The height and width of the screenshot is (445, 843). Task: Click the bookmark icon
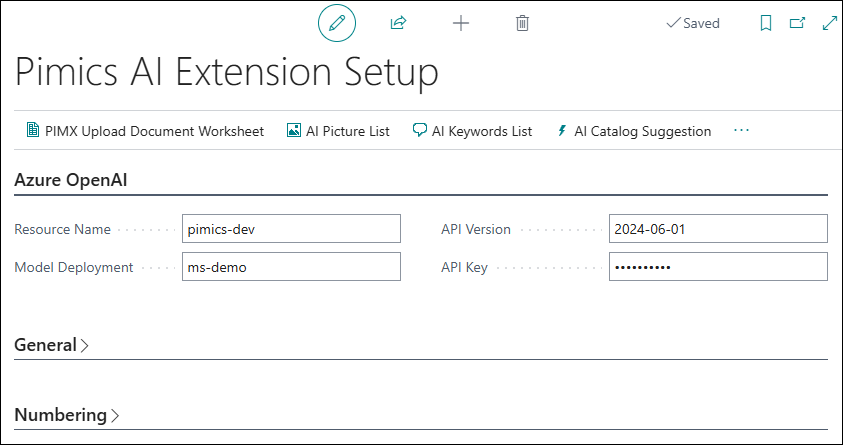[766, 23]
